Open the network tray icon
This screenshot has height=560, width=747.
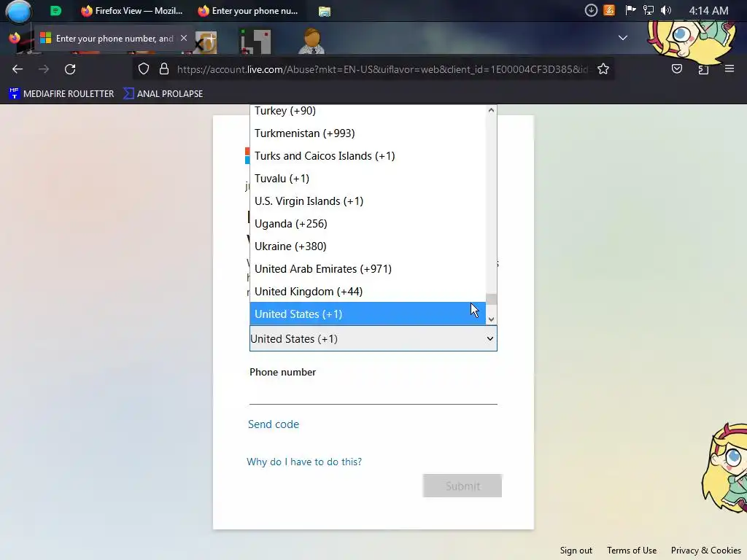click(x=649, y=10)
